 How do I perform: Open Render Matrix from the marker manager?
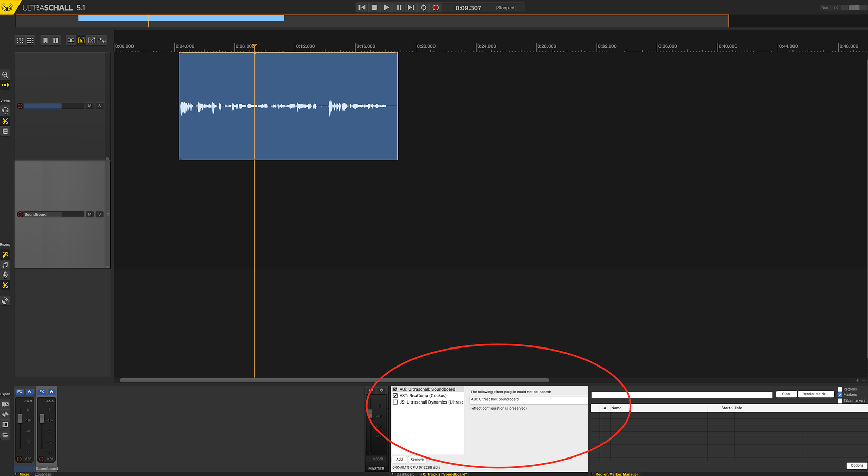pos(816,394)
